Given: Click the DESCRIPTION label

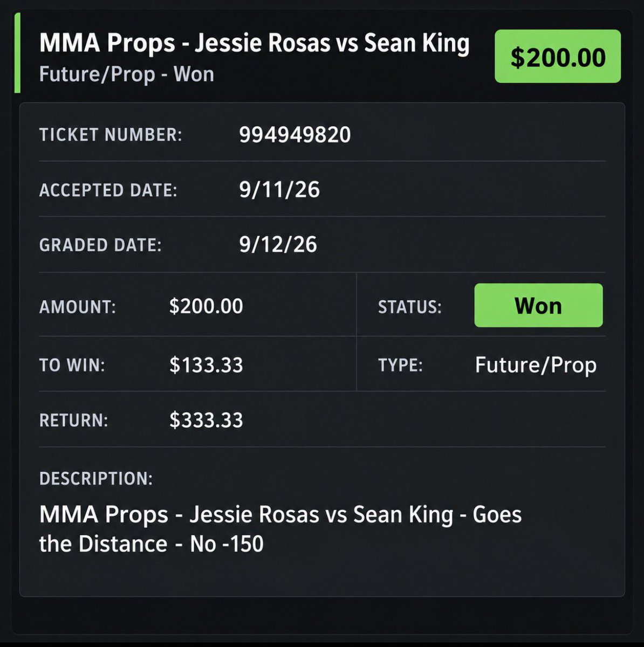Looking at the screenshot, I should point(96,478).
